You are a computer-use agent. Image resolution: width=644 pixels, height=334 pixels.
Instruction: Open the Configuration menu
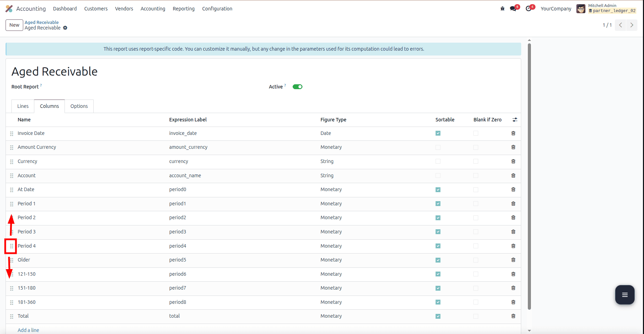tap(217, 9)
